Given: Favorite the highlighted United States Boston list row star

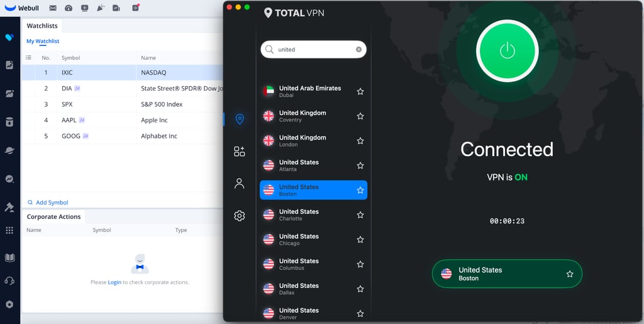Looking at the screenshot, I should [x=360, y=190].
